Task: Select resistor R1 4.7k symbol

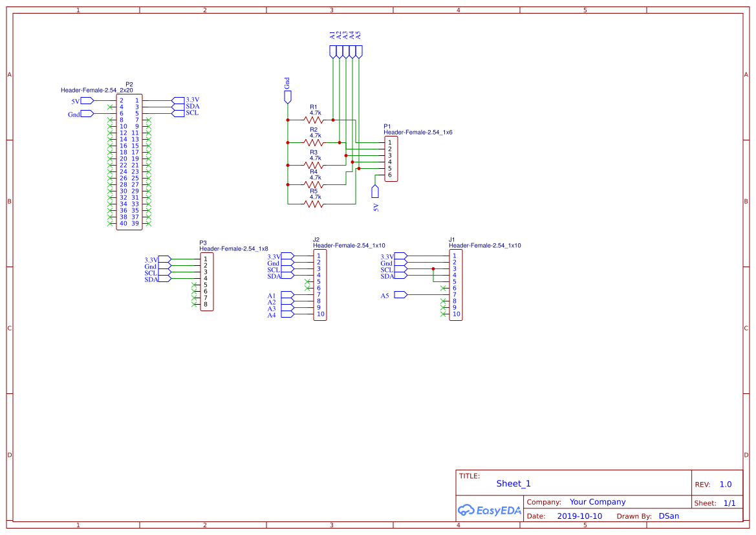Action: click(314, 120)
